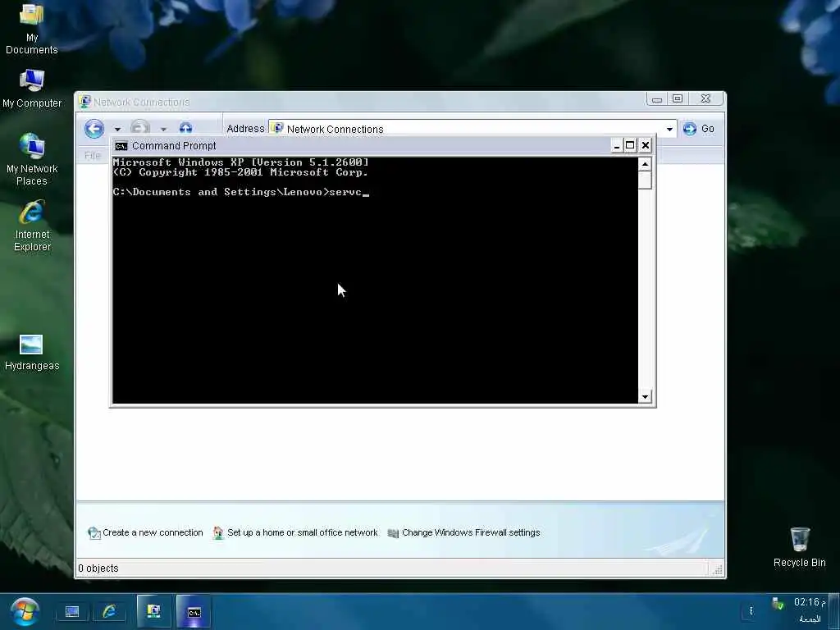Click the Go button
This screenshot has width=840, height=630.
[699, 129]
